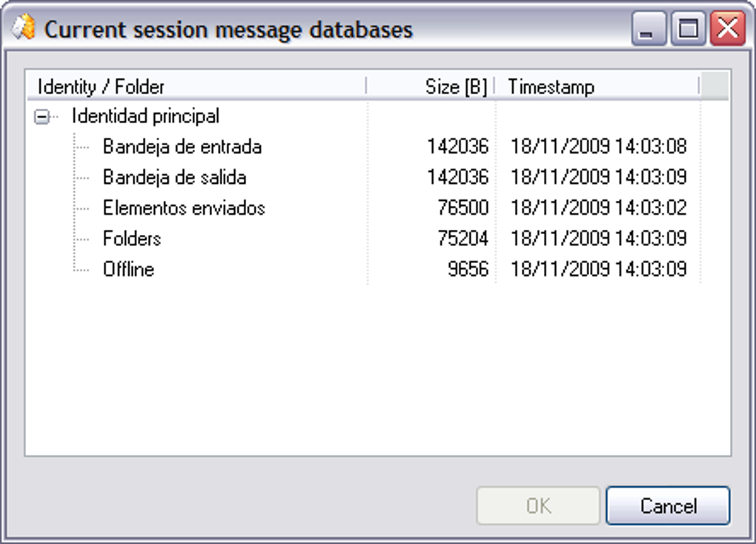Click the 142036 size of Bandeja de entrada
Screen dimensions: 756x544
point(457,147)
